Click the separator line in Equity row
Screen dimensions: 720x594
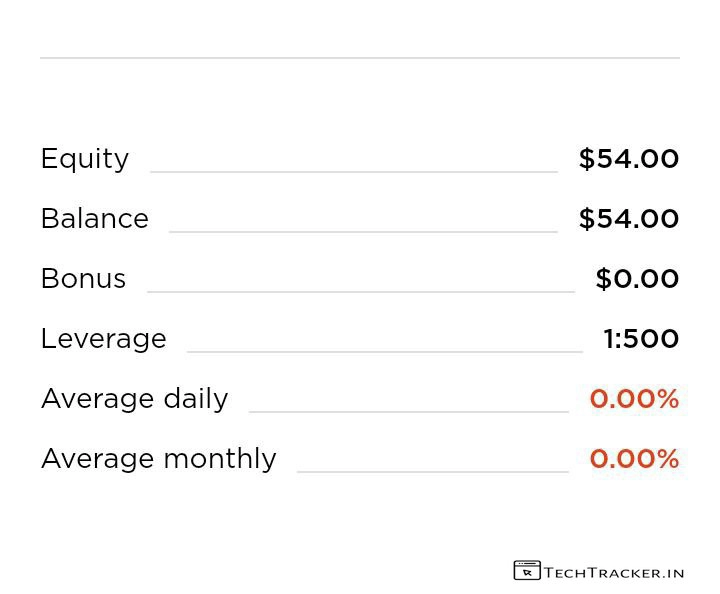[353, 172]
